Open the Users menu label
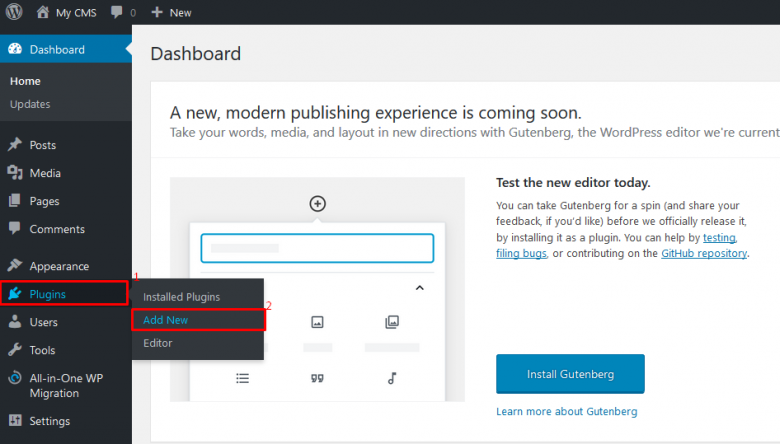780x444 pixels. [x=43, y=322]
